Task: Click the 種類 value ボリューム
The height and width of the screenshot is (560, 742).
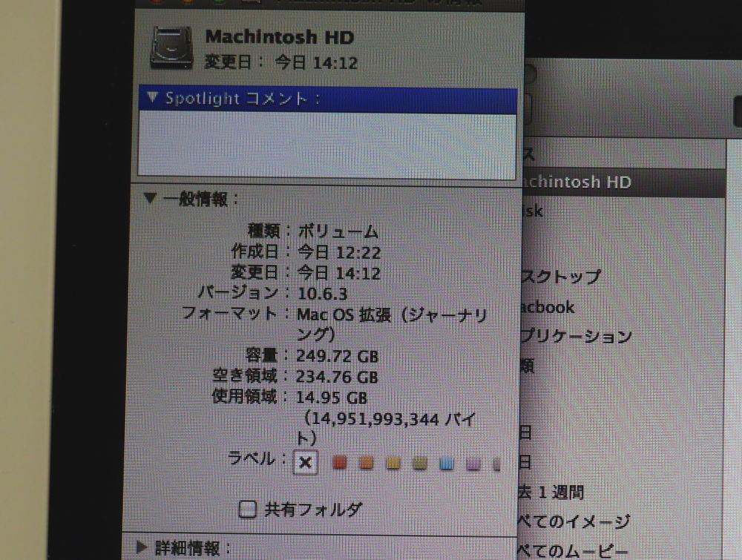Action: click(338, 231)
